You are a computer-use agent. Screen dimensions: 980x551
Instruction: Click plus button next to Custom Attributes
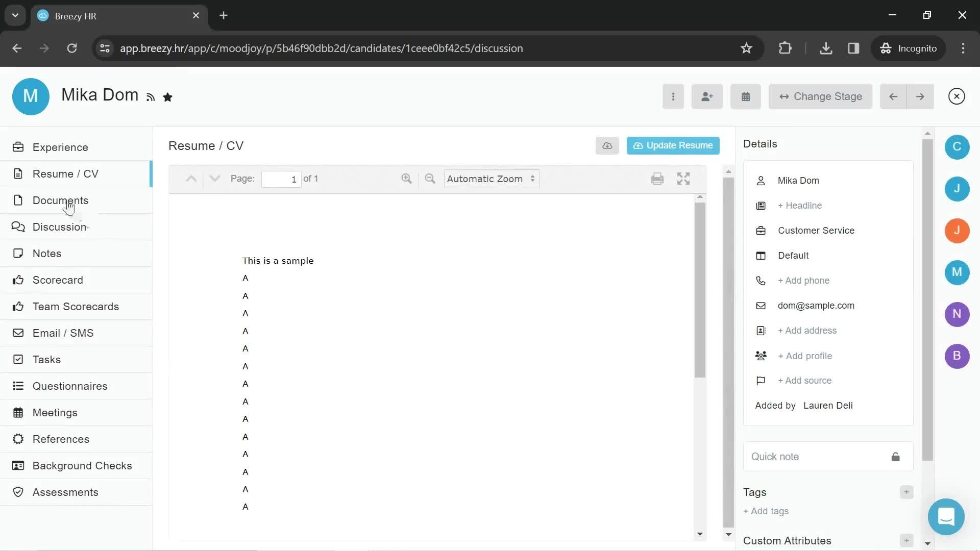(906, 540)
